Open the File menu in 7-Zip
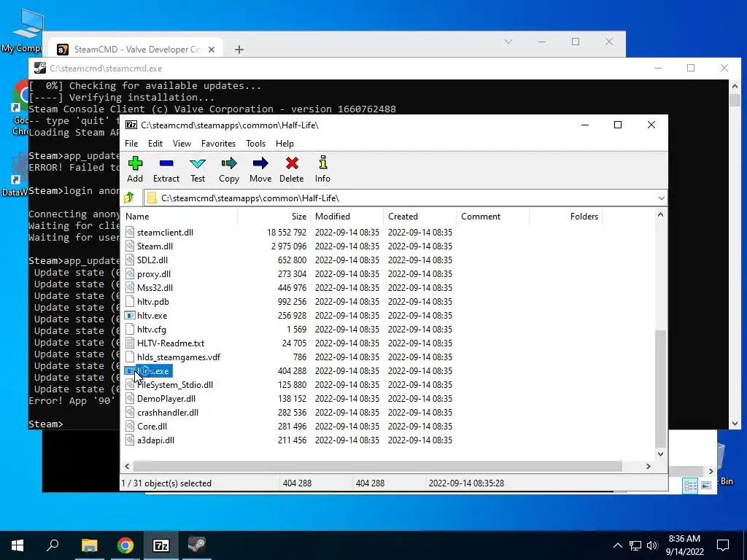 click(131, 144)
